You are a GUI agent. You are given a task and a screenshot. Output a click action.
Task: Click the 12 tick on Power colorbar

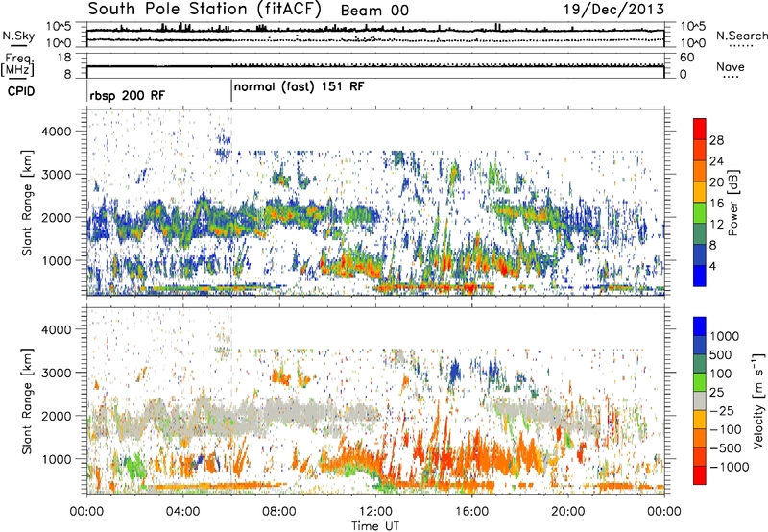coord(716,225)
